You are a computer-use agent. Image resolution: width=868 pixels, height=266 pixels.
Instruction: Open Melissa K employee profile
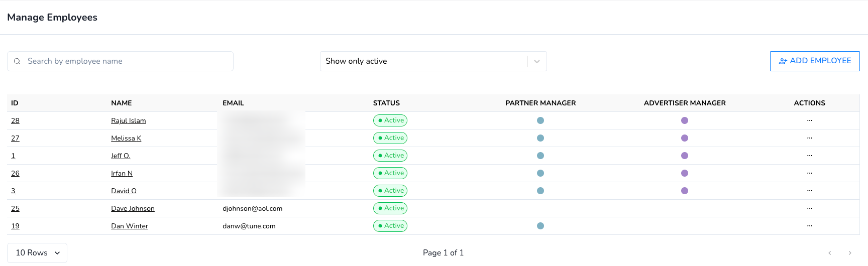pos(126,138)
